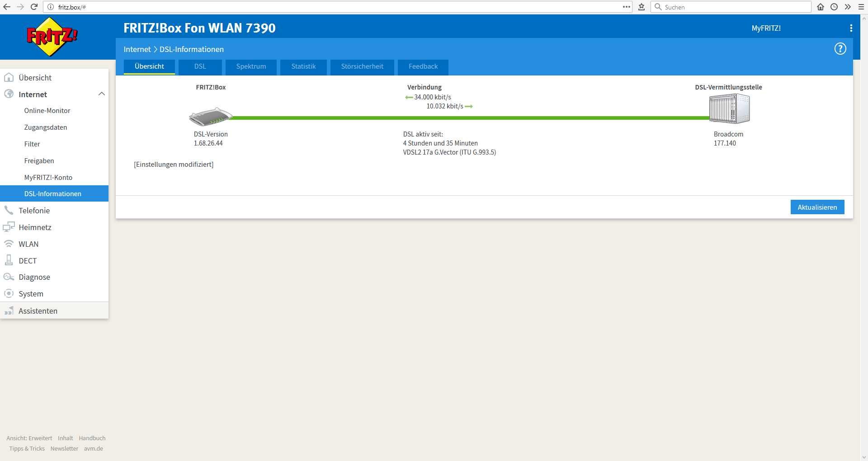Open Freigaben in sidebar

point(39,161)
